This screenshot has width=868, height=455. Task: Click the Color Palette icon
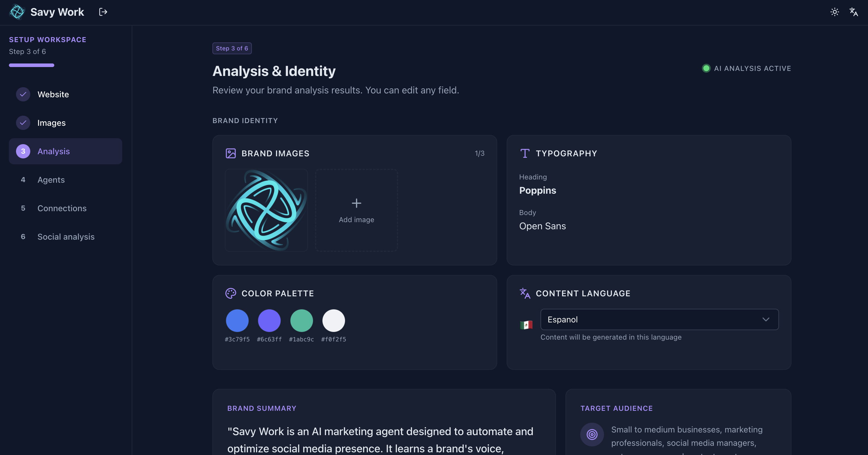pyautogui.click(x=230, y=293)
